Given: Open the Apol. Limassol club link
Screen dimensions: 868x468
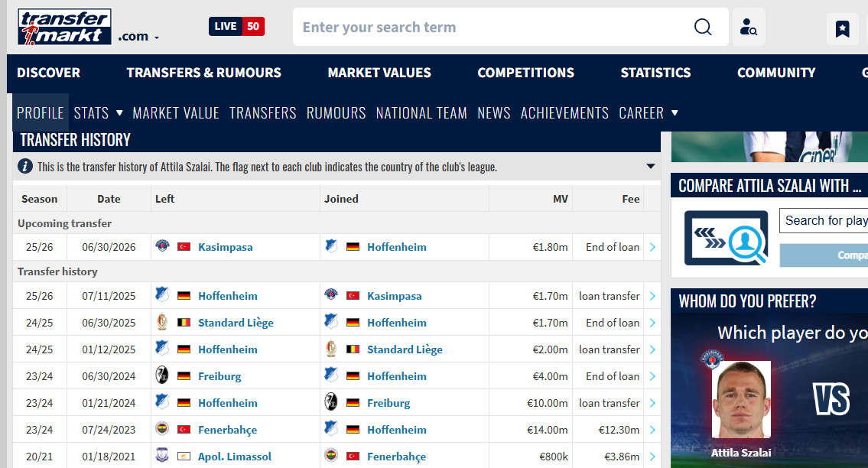Looking at the screenshot, I should tap(234, 457).
